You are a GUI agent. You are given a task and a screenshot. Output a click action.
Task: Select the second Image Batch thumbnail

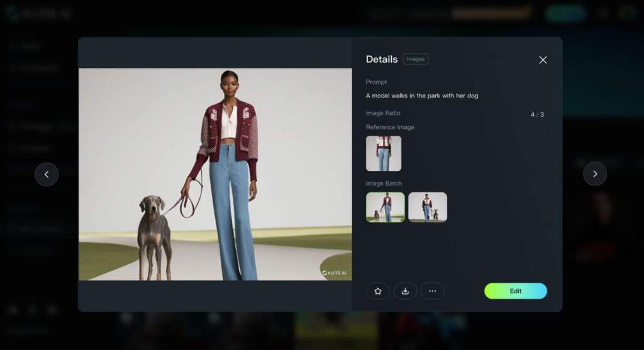tap(428, 207)
